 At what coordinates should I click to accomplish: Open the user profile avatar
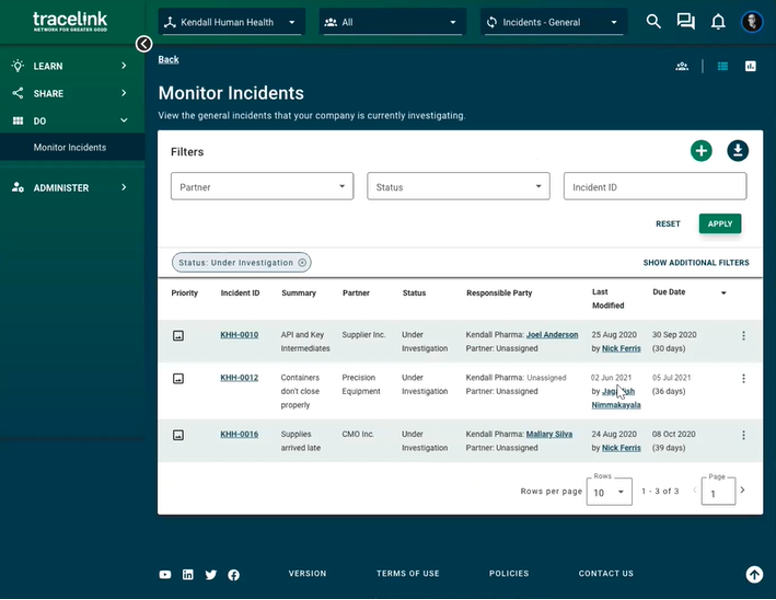click(x=752, y=22)
